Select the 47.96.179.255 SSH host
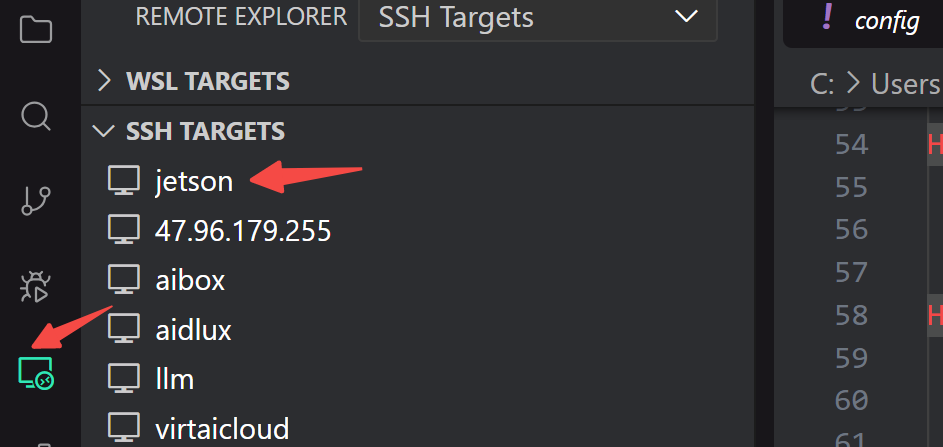 point(242,231)
